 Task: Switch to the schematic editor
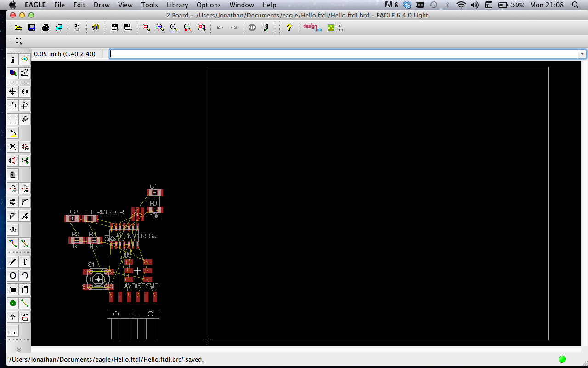[x=77, y=28]
